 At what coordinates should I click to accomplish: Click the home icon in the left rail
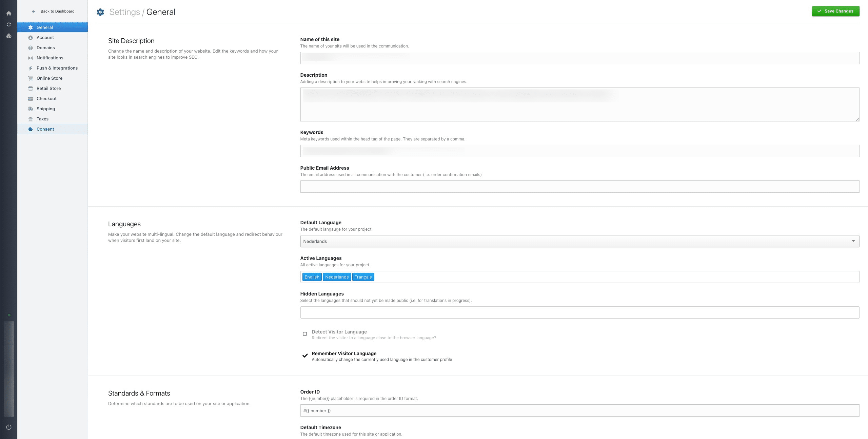click(x=9, y=14)
